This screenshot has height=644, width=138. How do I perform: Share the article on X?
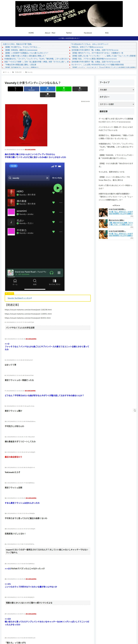click(15, 89)
